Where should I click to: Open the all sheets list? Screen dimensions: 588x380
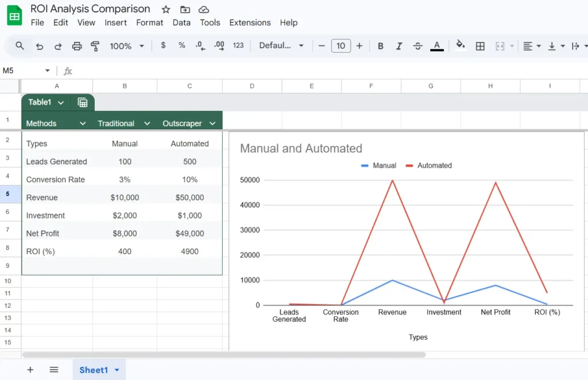(54, 370)
